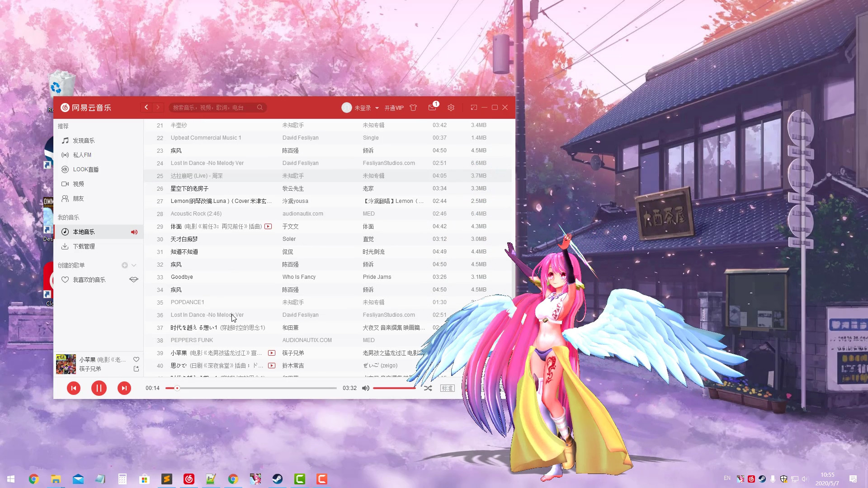The image size is (868, 488).
Task: Skip to the next track
Action: pos(124,388)
